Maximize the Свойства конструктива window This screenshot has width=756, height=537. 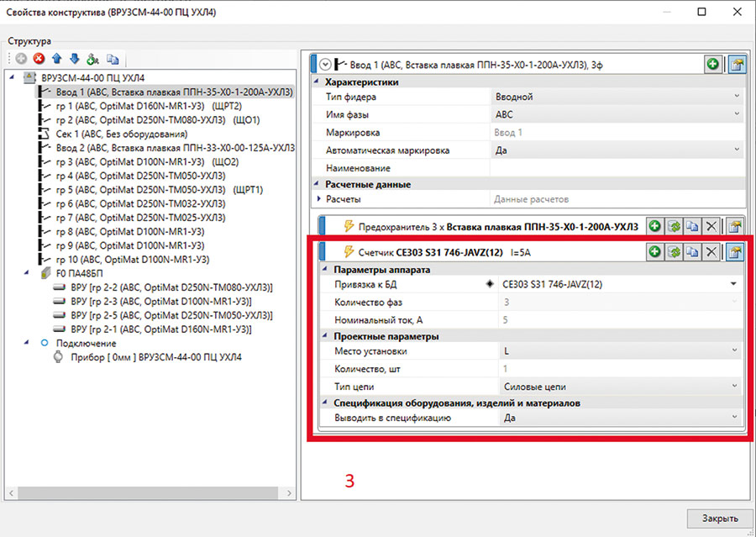pyautogui.click(x=702, y=12)
